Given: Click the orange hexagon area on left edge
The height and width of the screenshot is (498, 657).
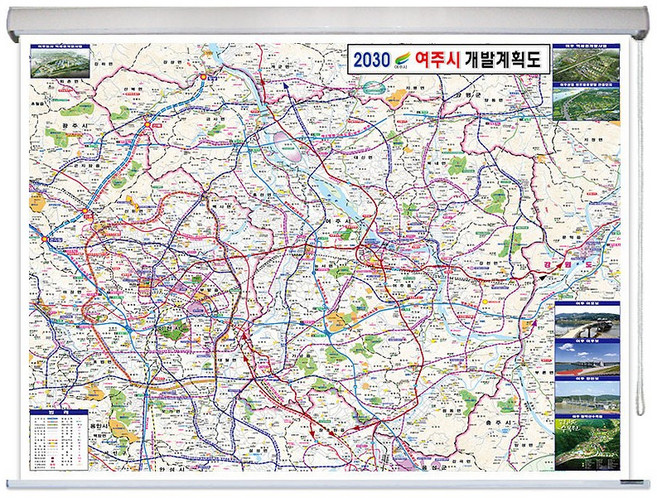Looking at the screenshot, I should click(x=36, y=202).
